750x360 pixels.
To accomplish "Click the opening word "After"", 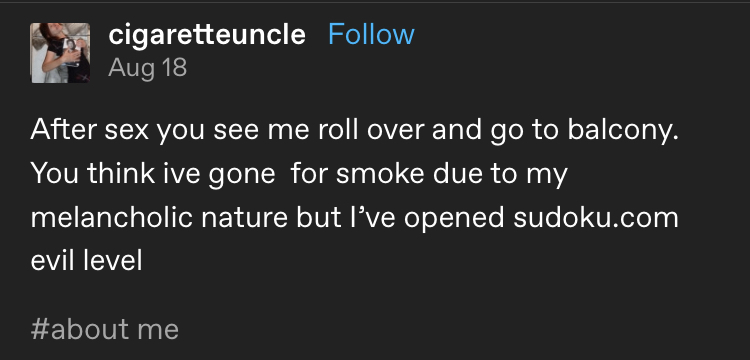I will coord(63,131).
